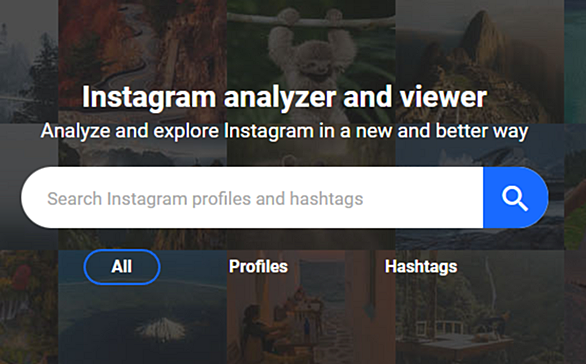This screenshot has height=364, width=586.
Task: Switch to the Hashtags filter tab
Action: click(x=421, y=267)
